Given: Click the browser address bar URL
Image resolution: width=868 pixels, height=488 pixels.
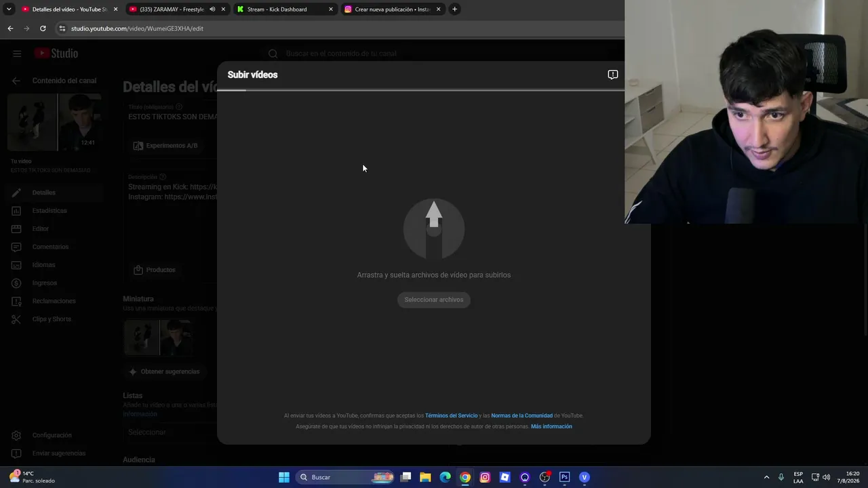Looking at the screenshot, I should 138,28.
